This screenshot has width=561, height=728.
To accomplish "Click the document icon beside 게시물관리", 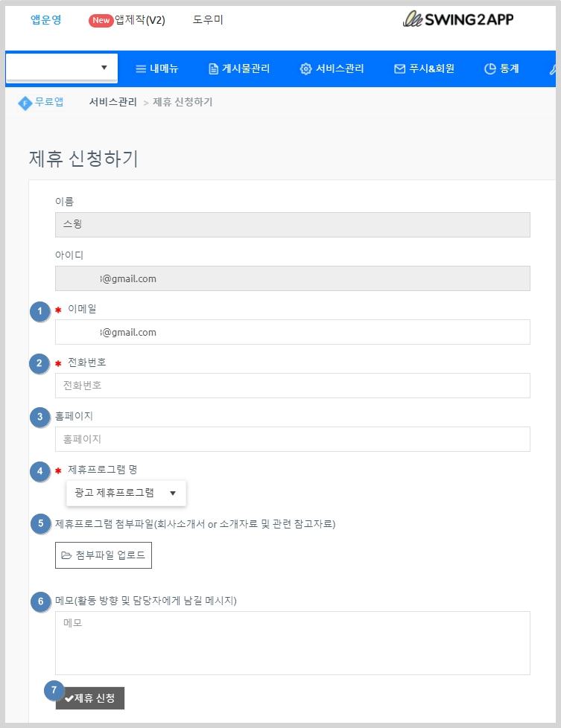I will pyautogui.click(x=213, y=69).
